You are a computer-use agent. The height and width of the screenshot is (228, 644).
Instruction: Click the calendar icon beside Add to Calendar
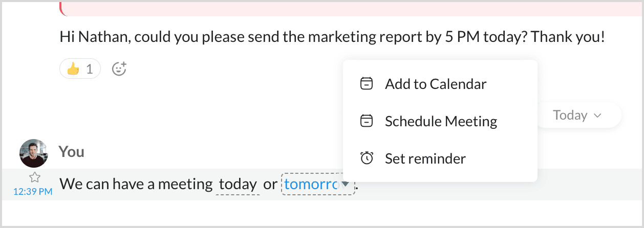click(x=367, y=84)
